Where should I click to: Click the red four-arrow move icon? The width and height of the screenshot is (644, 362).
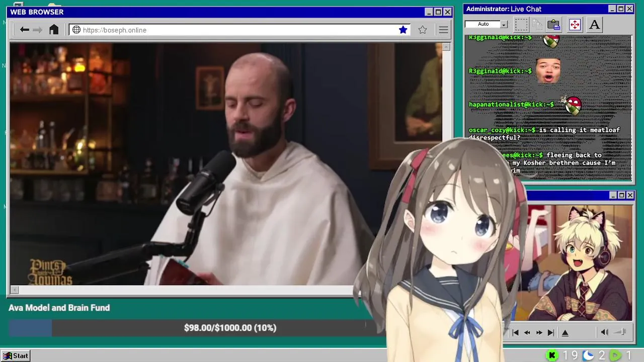[x=575, y=24]
